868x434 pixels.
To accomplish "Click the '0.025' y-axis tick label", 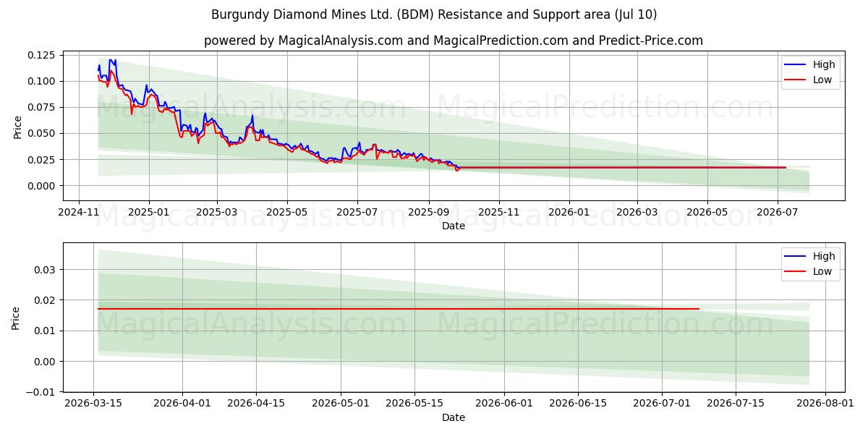I will coord(42,160).
